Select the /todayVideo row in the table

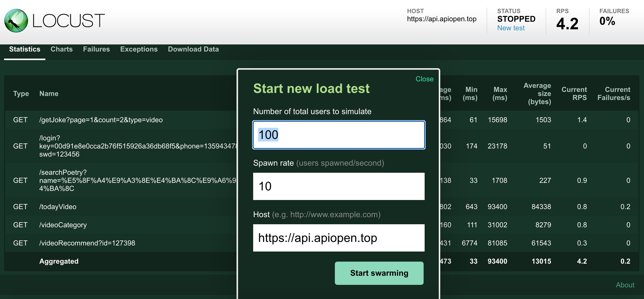point(58,207)
